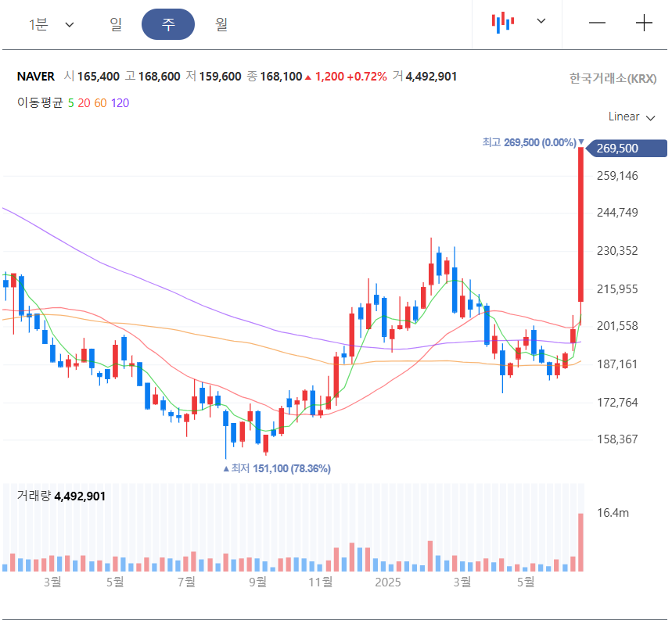Image resolution: width=672 pixels, height=620 pixels.
Task: Click the NAVER stock name label
Action: [35, 77]
